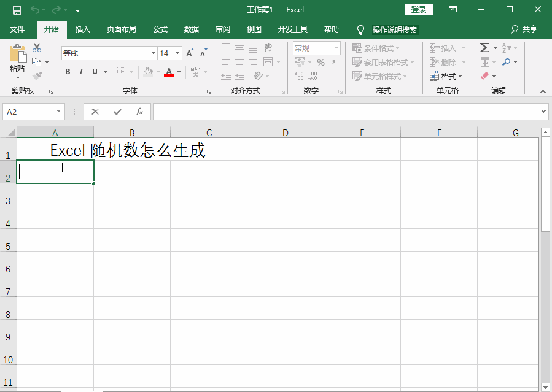Click the 操作说明搜索 search box
The width and height of the screenshot is (552, 392).
click(x=395, y=30)
